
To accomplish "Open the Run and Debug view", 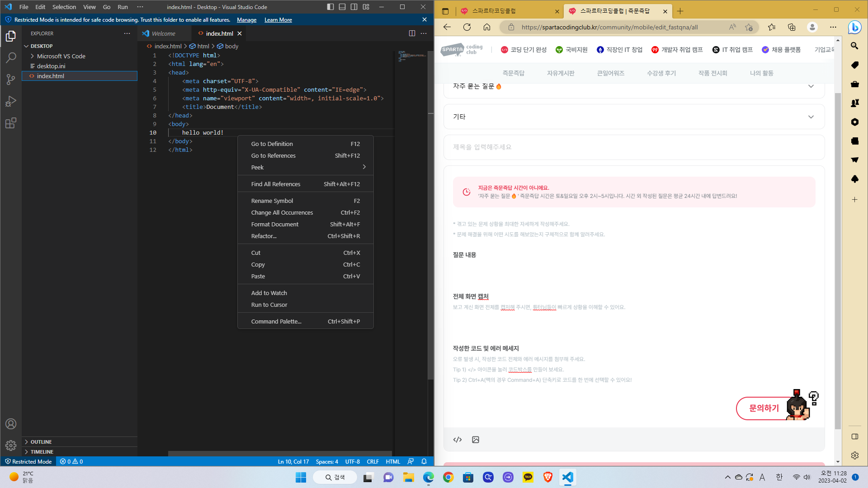I will coord(11,101).
